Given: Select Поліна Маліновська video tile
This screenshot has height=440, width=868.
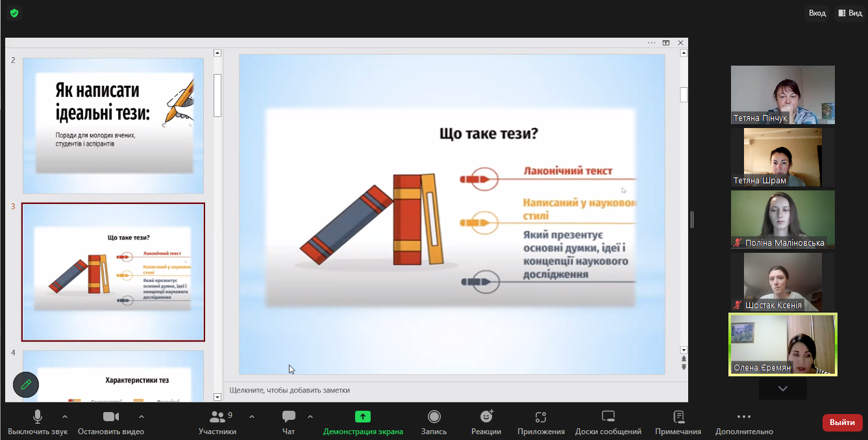Looking at the screenshot, I should 783,220.
